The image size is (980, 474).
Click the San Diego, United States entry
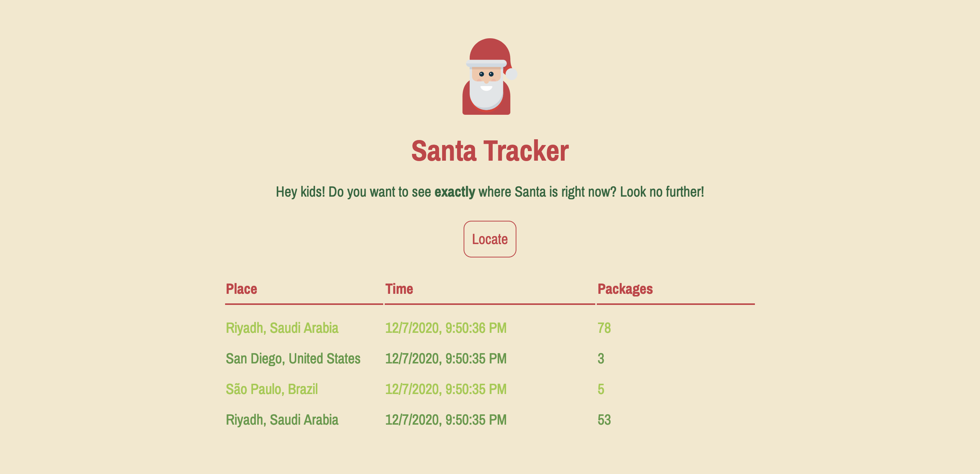tap(293, 358)
